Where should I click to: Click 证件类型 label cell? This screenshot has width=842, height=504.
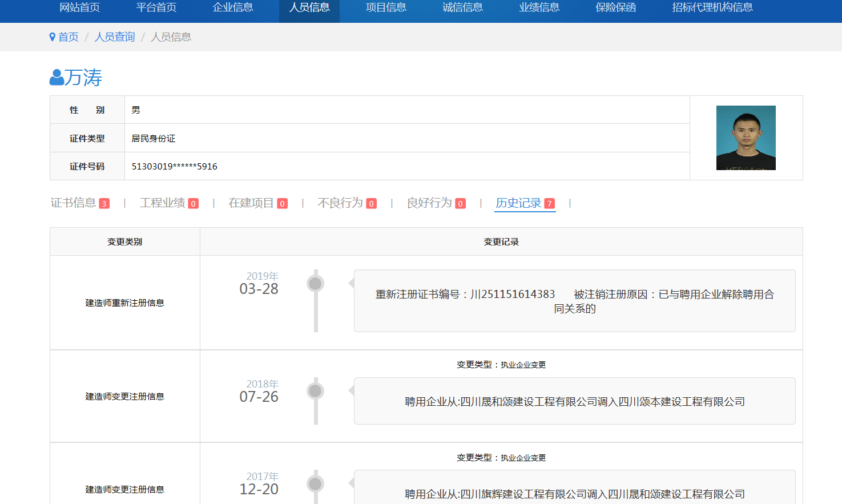(87, 138)
